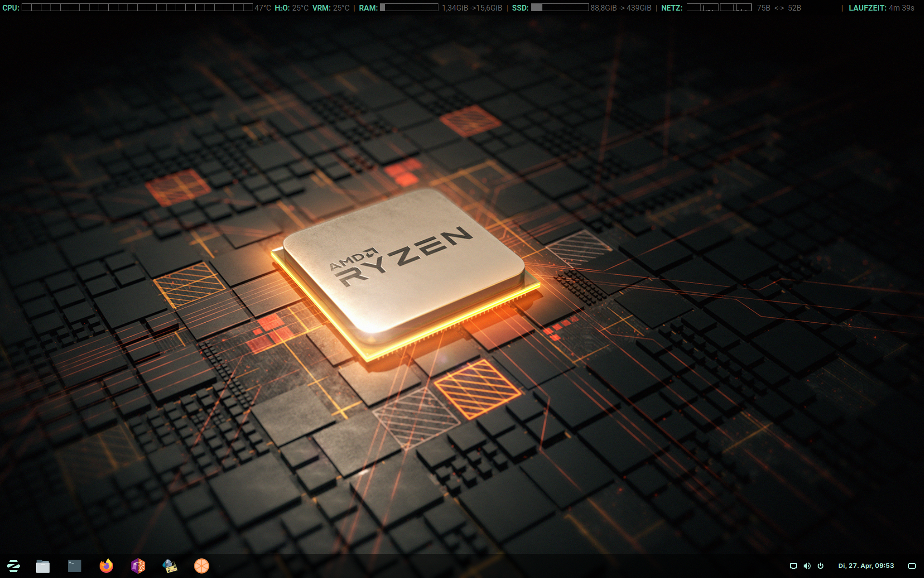Click the show desktop button in panel corner

(x=911, y=566)
